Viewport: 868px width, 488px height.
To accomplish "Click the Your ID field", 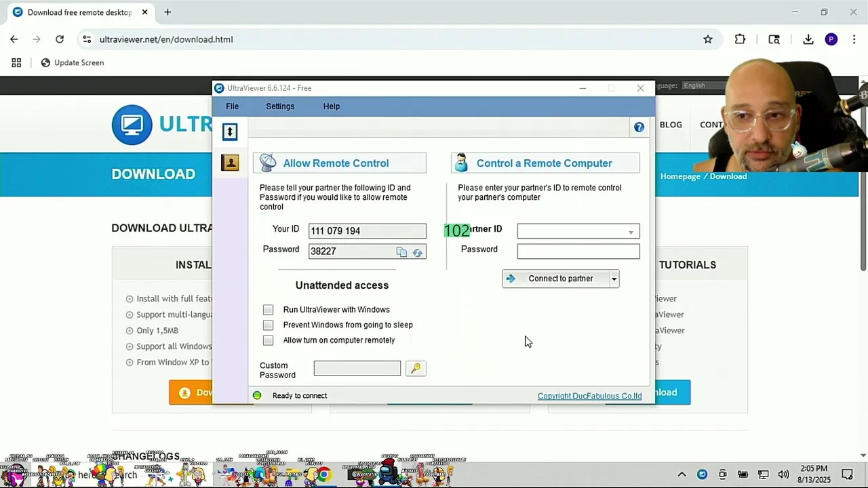I will pyautogui.click(x=367, y=231).
